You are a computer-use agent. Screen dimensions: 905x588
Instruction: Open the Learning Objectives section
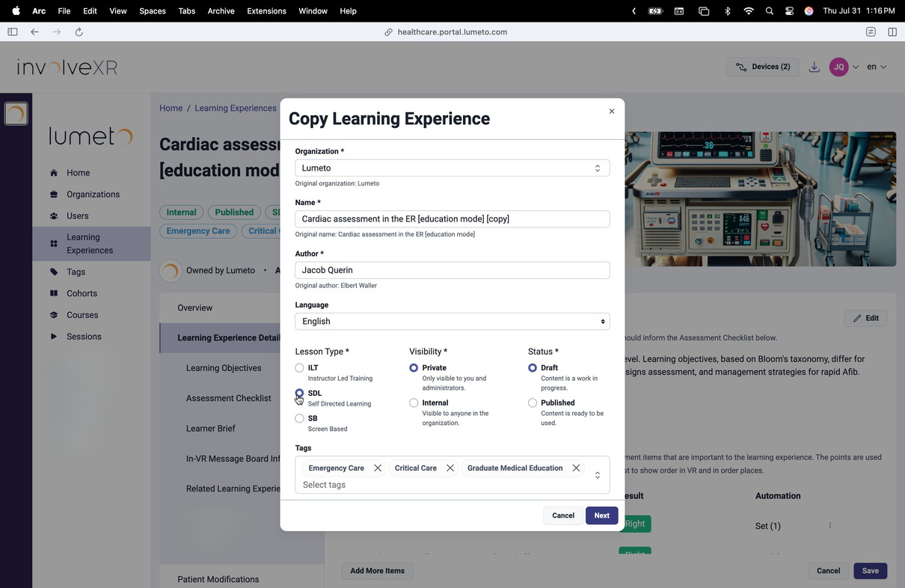click(x=224, y=368)
